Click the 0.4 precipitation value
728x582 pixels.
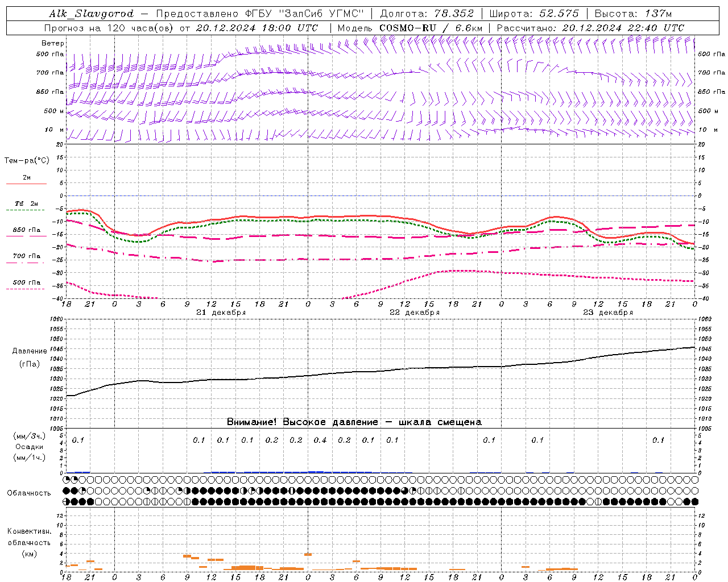pyautogui.click(x=320, y=440)
